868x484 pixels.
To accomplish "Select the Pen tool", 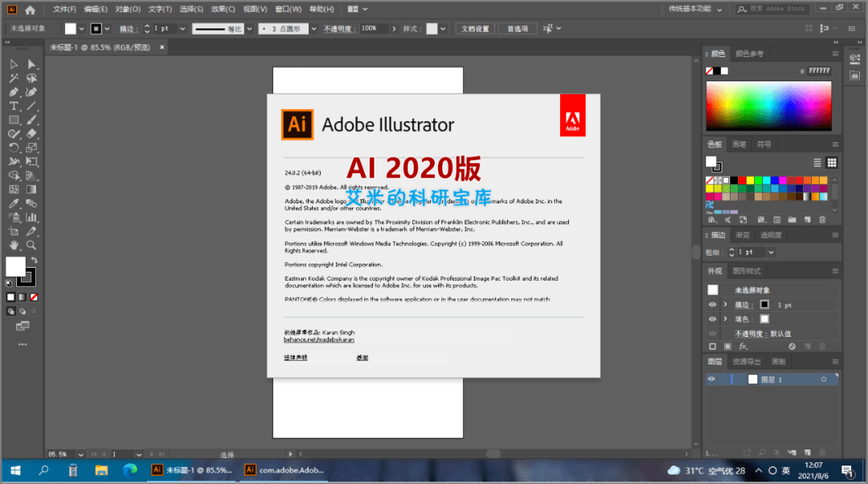I will 14,92.
